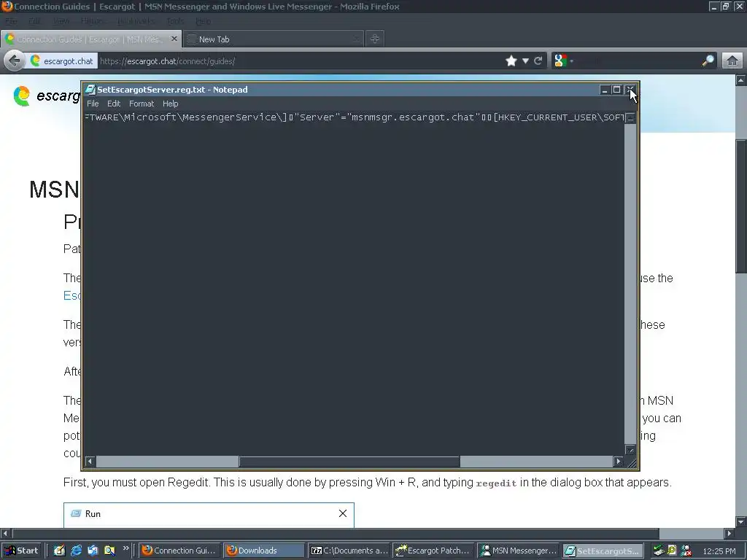Click the Firefox page vertical scroll up arrow

pyautogui.click(x=741, y=80)
